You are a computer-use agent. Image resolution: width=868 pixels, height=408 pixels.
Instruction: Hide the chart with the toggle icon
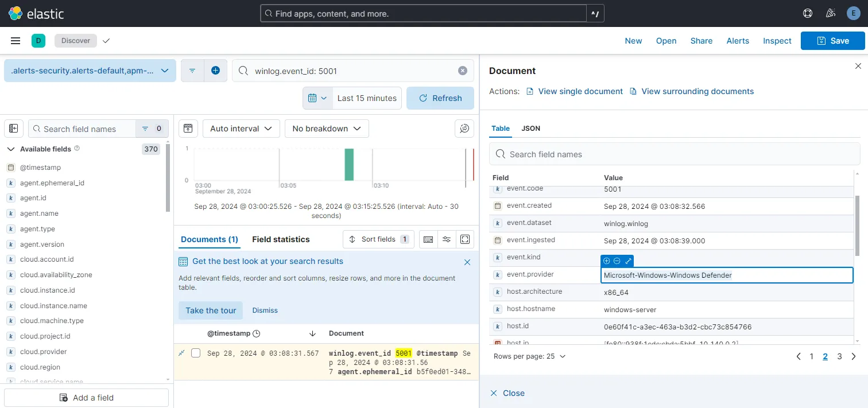[x=188, y=129]
